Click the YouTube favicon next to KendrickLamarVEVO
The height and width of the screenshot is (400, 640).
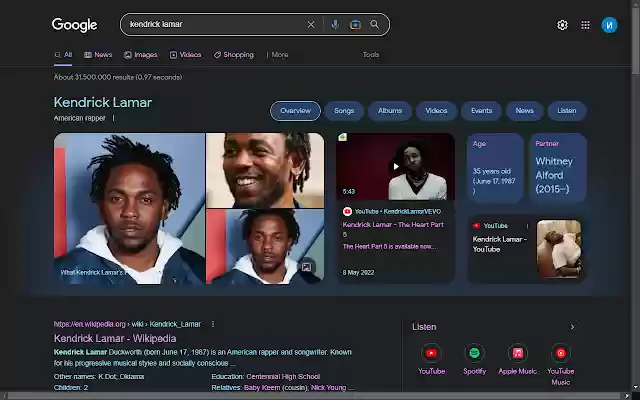coord(347,211)
